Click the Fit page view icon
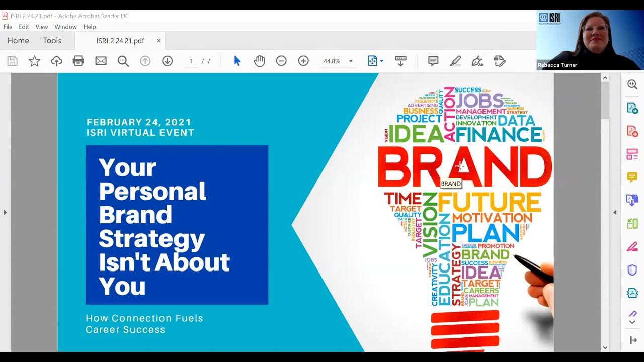Screen dimensions: 644x362 (x=372, y=61)
